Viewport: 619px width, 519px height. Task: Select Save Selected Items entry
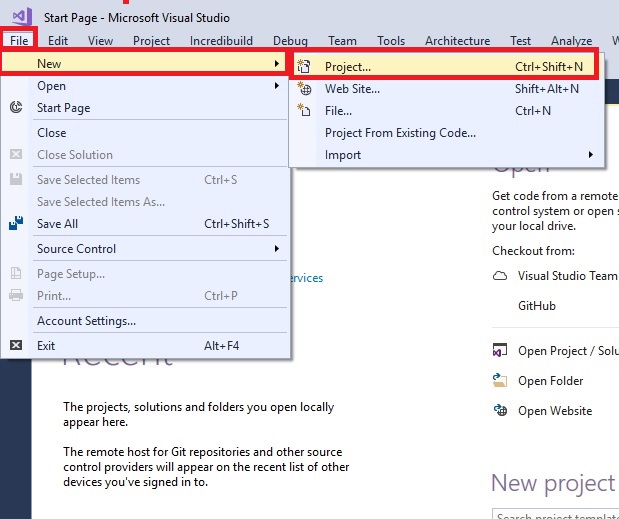coord(144,180)
